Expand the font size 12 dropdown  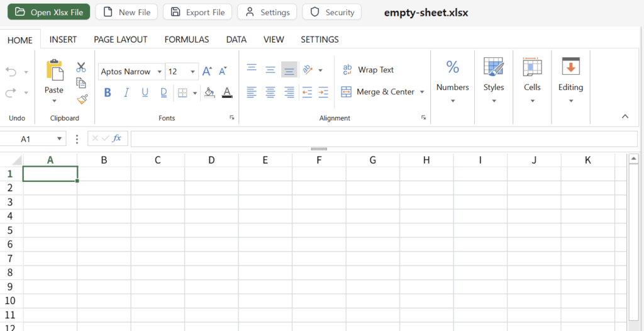[192, 72]
